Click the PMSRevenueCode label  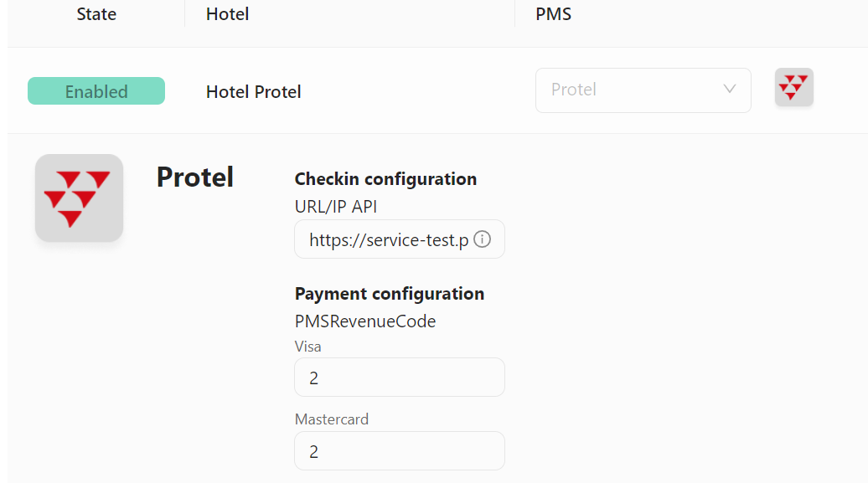[x=365, y=321]
